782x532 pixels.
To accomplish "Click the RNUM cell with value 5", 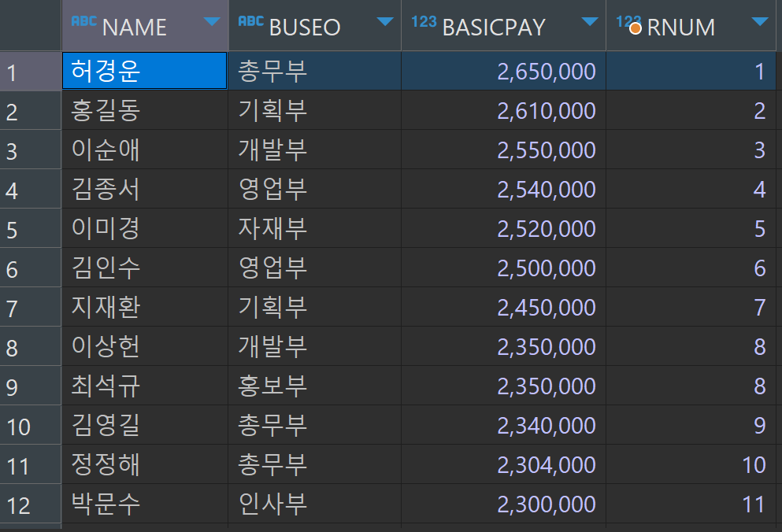I will pyautogui.click(x=691, y=229).
